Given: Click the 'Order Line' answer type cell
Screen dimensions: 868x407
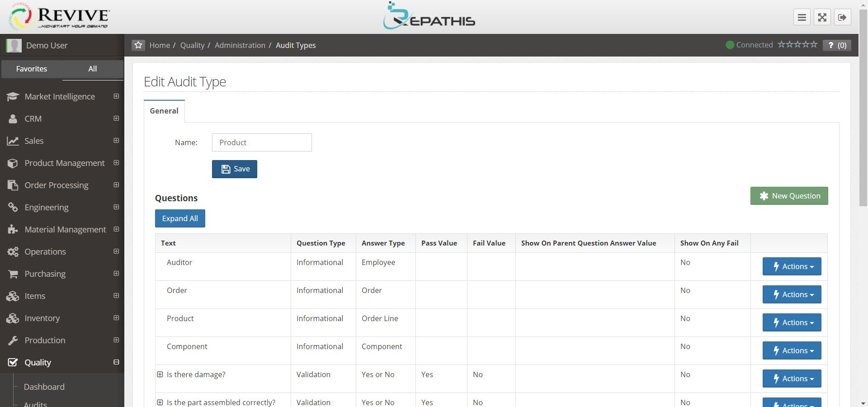Looking at the screenshot, I should pyautogui.click(x=385, y=322).
